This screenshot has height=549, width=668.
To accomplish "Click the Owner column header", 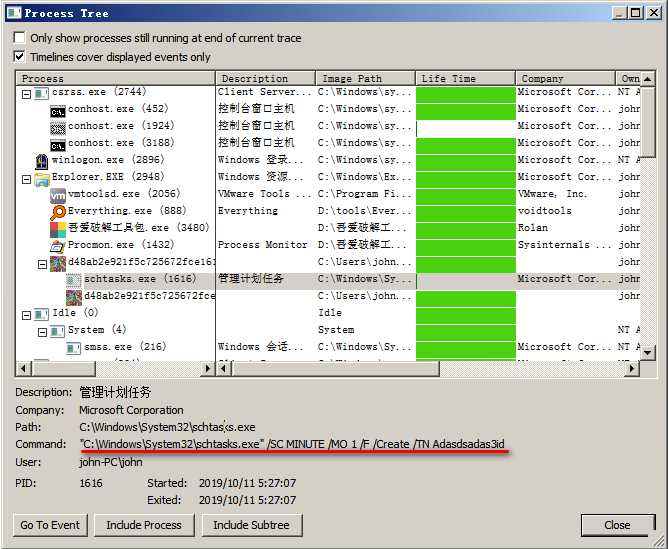I will (x=628, y=78).
